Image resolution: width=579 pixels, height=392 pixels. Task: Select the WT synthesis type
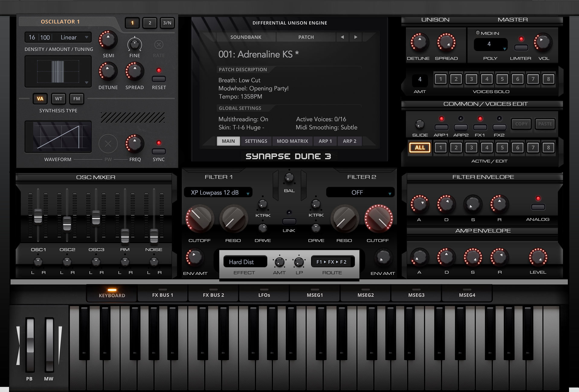[59, 98]
